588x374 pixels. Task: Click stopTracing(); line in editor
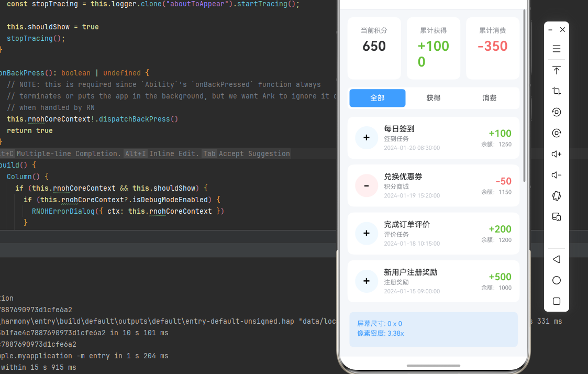[x=36, y=38]
